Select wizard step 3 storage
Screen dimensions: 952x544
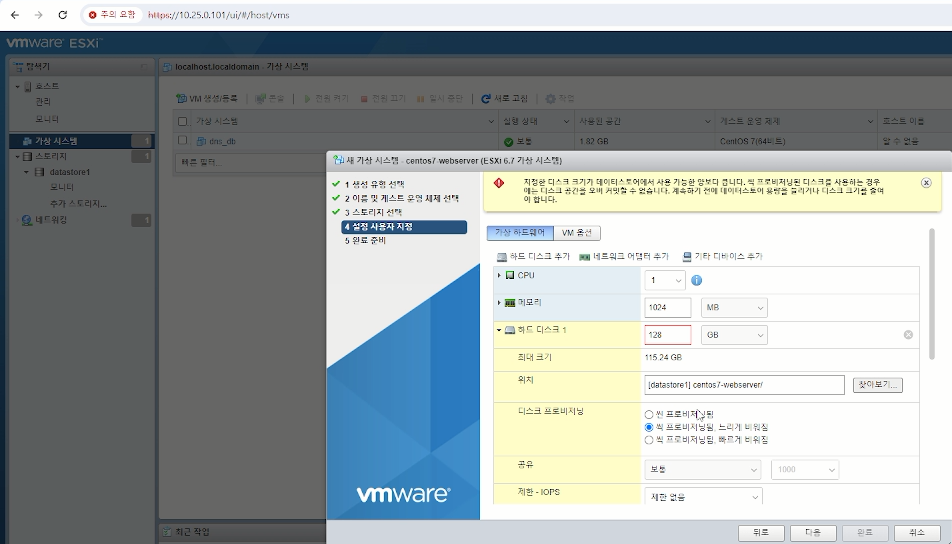[x=373, y=212]
